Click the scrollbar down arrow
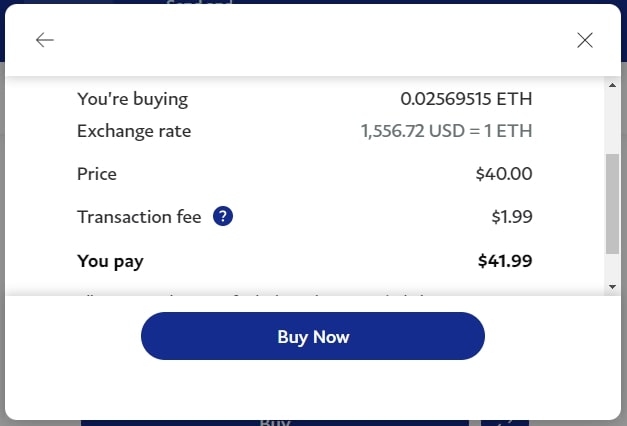627x426 pixels. 612,287
